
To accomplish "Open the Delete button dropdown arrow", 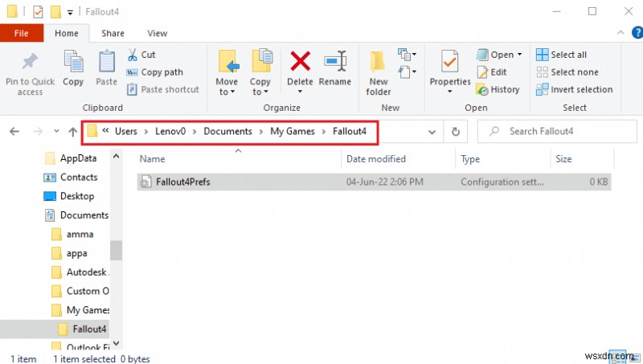I will coord(300,92).
